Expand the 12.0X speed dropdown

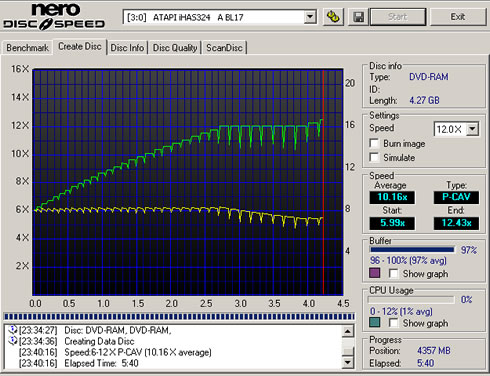click(473, 129)
